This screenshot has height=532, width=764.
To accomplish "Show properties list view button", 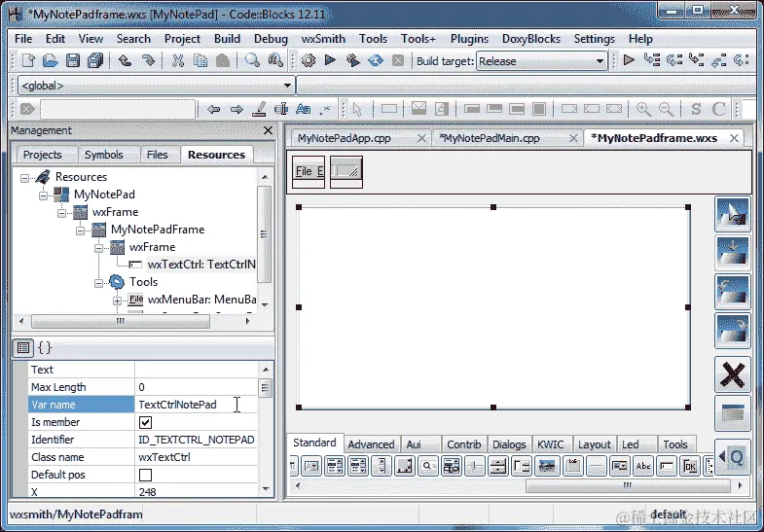I will coord(23,347).
